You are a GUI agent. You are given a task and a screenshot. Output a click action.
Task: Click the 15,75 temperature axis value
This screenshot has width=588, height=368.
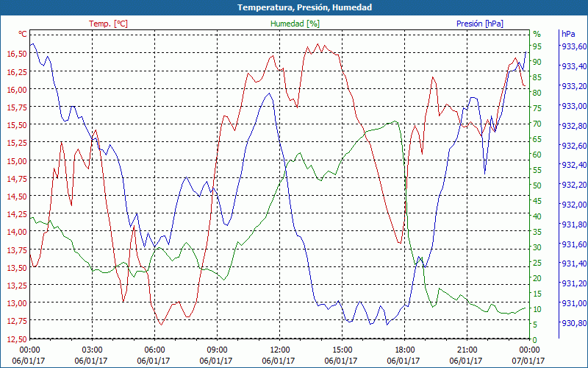[17, 107]
